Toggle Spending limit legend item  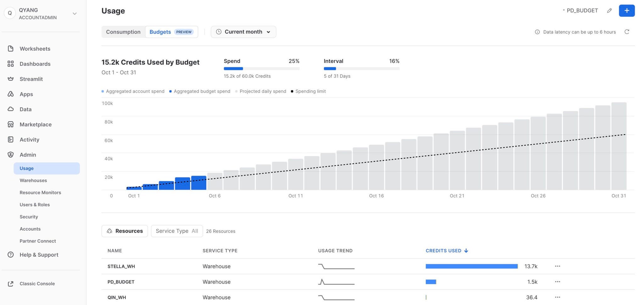coord(310,91)
